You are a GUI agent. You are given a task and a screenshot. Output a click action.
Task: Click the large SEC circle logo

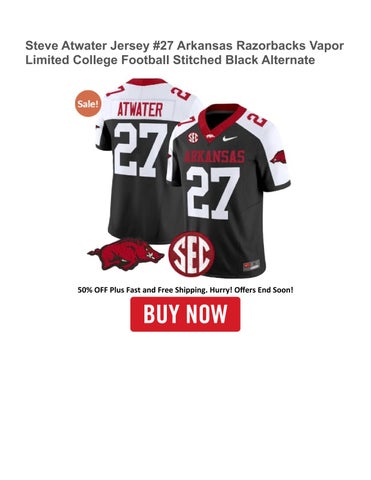tap(191, 254)
